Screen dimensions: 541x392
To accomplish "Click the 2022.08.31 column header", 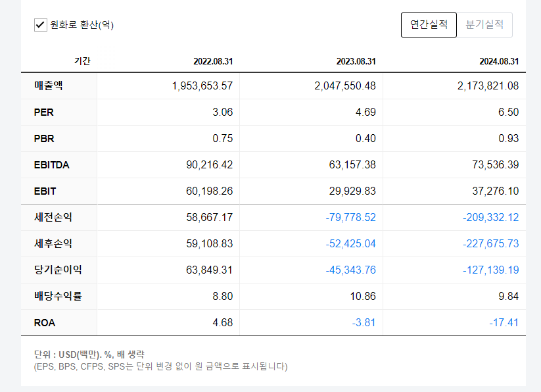I will pos(213,61).
